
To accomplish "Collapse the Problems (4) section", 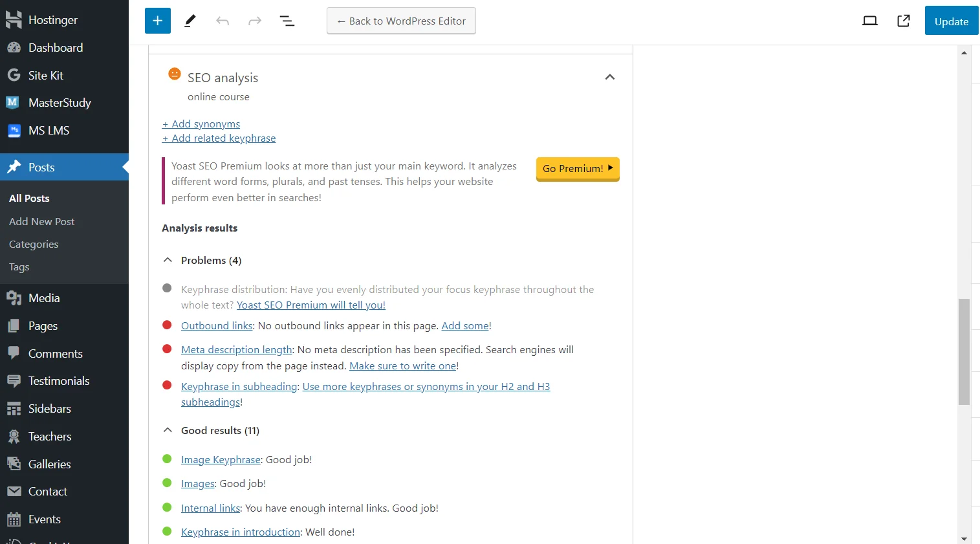I will pos(168,260).
